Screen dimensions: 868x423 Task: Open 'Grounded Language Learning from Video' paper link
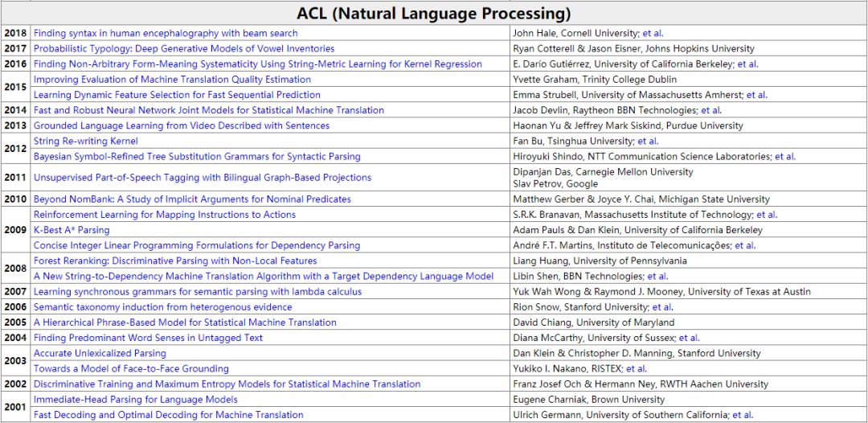[182, 125]
